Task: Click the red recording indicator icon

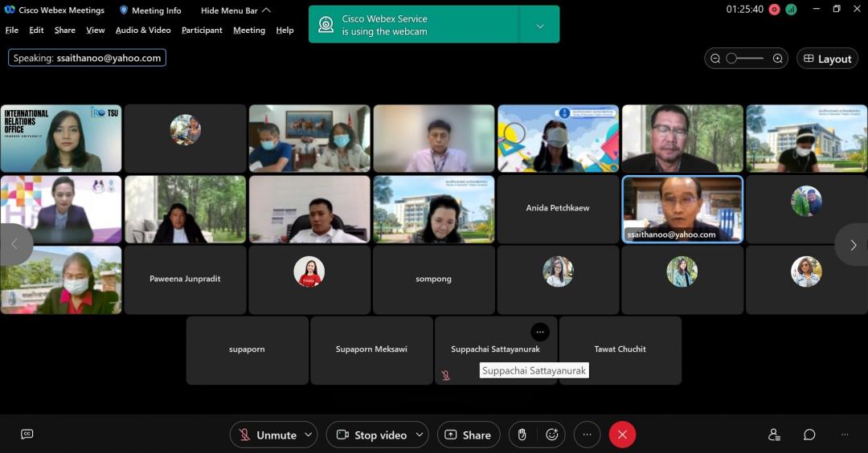Action: tap(774, 10)
